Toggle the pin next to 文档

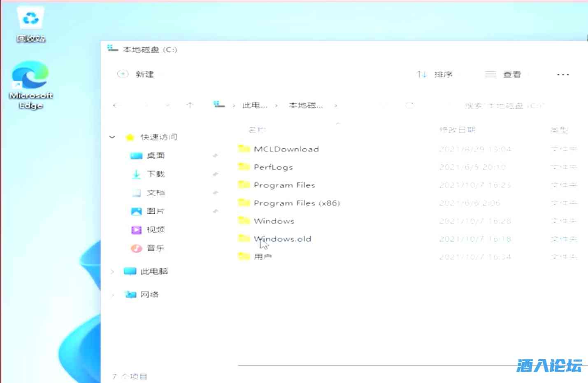(x=215, y=192)
